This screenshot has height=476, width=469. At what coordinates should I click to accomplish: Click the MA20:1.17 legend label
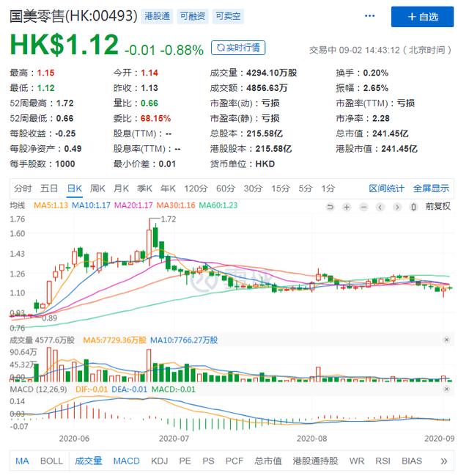point(133,205)
